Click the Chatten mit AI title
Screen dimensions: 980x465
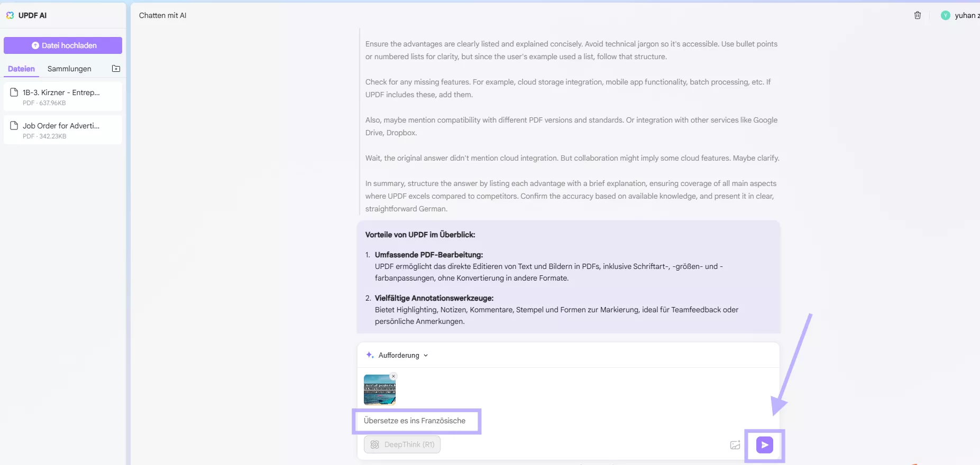tap(163, 15)
